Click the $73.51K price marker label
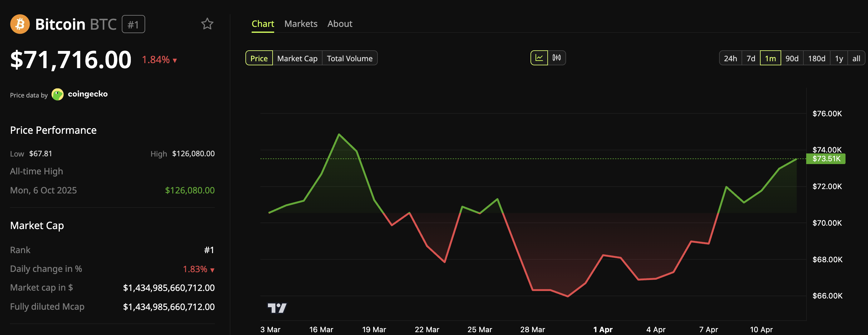 tap(825, 158)
